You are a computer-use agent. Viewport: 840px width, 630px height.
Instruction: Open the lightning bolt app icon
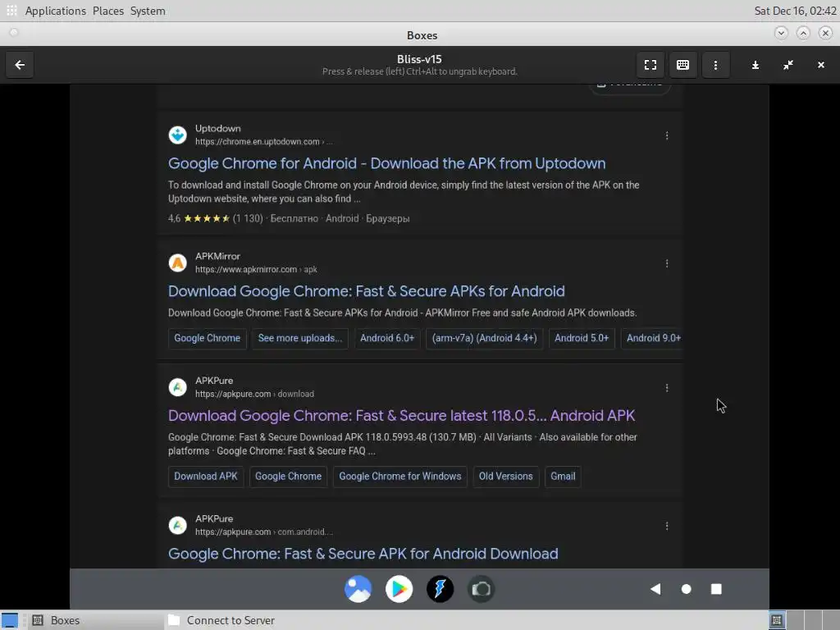click(440, 589)
